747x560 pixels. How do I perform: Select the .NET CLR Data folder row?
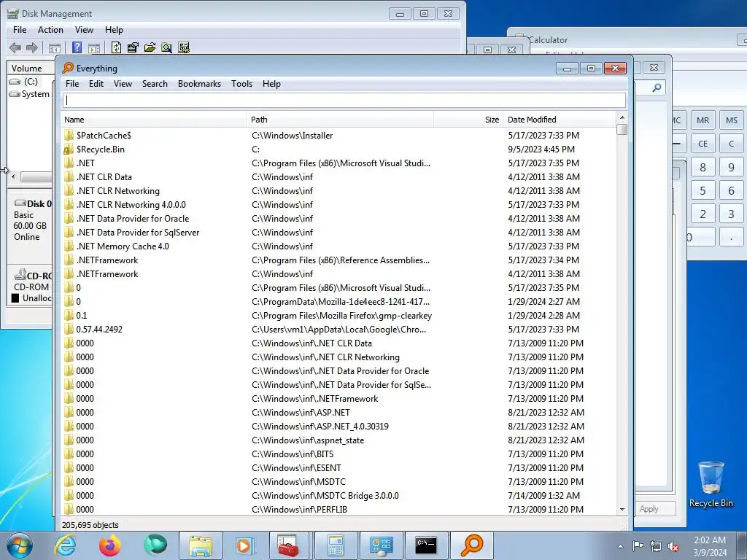coord(338,177)
